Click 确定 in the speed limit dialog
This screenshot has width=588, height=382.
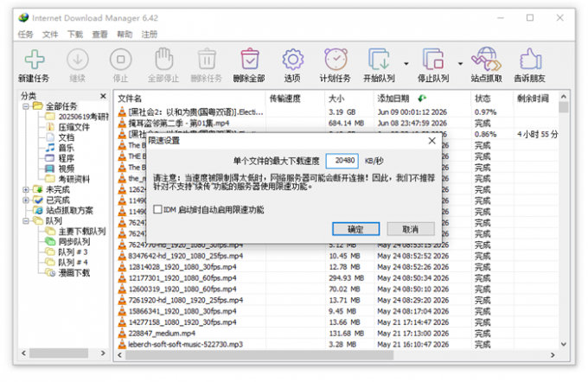tap(355, 229)
